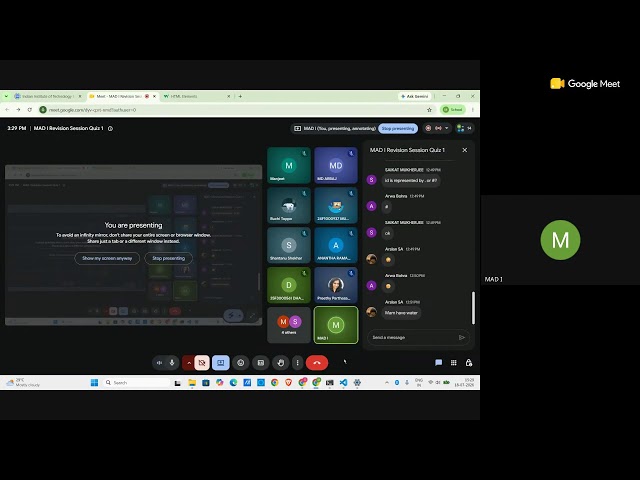Screen dimensions: 640x480
Task: Open the 4 others participants tile
Action: (x=289, y=325)
